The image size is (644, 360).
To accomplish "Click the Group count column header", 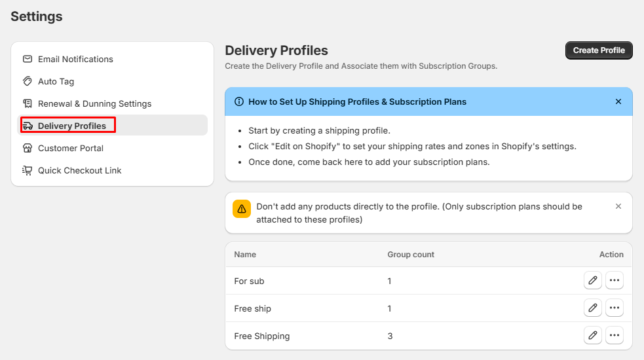I will pyautogui.click(x=411, y=255).
